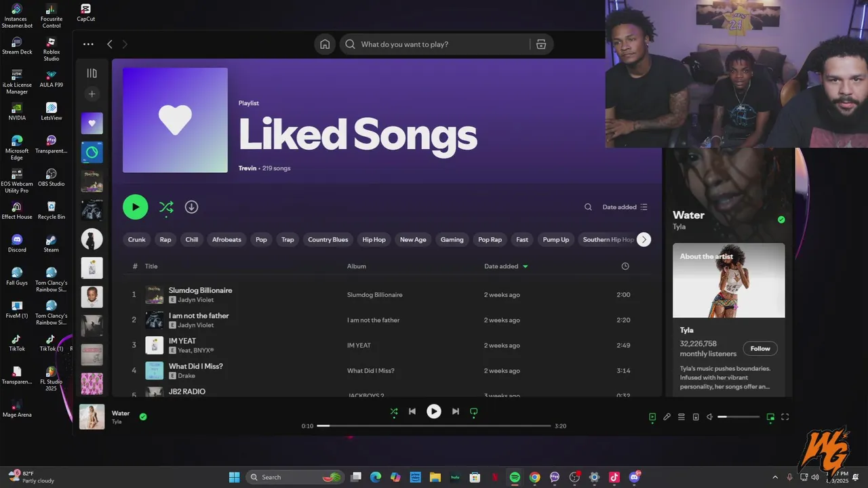Sort by the Title column header

[x=151, y=266]
